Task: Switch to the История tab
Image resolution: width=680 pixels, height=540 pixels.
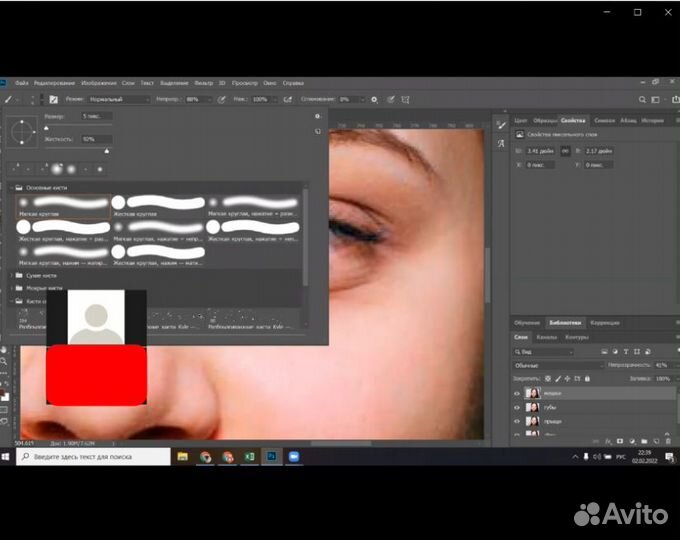Action: tap(652, 121)
